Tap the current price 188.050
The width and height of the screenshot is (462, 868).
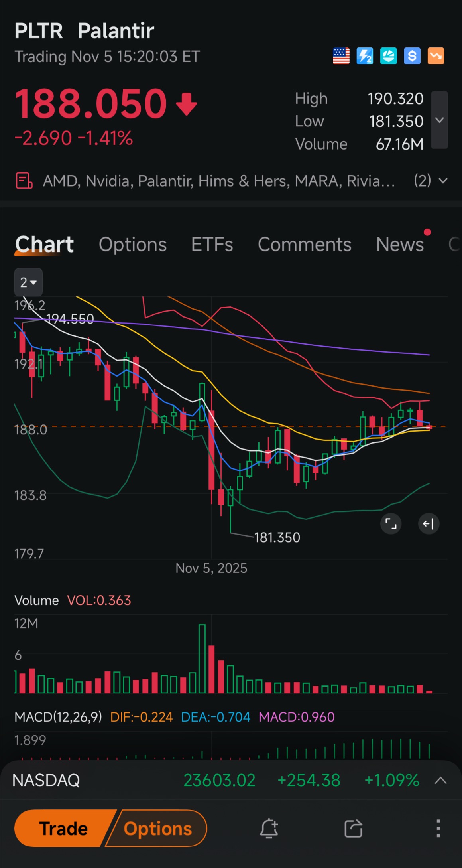click(x=90, y=104)
